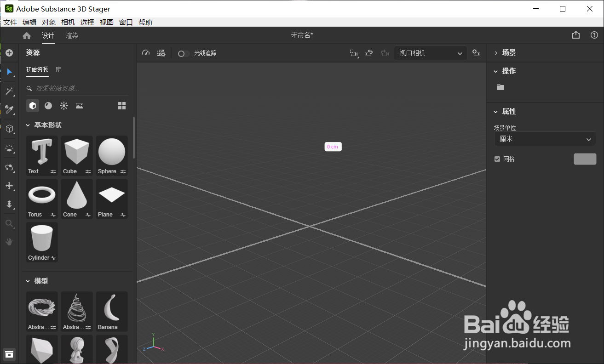
Task: Switch to the 渲染 tab
Action: point(72,35)
